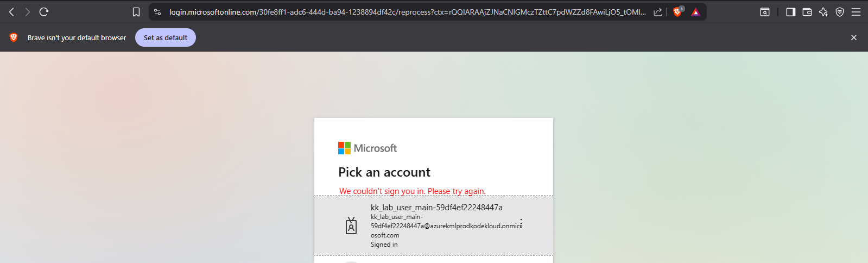Click the Set as default button
The width and height of the screenshot is (868, 263).
166,37
